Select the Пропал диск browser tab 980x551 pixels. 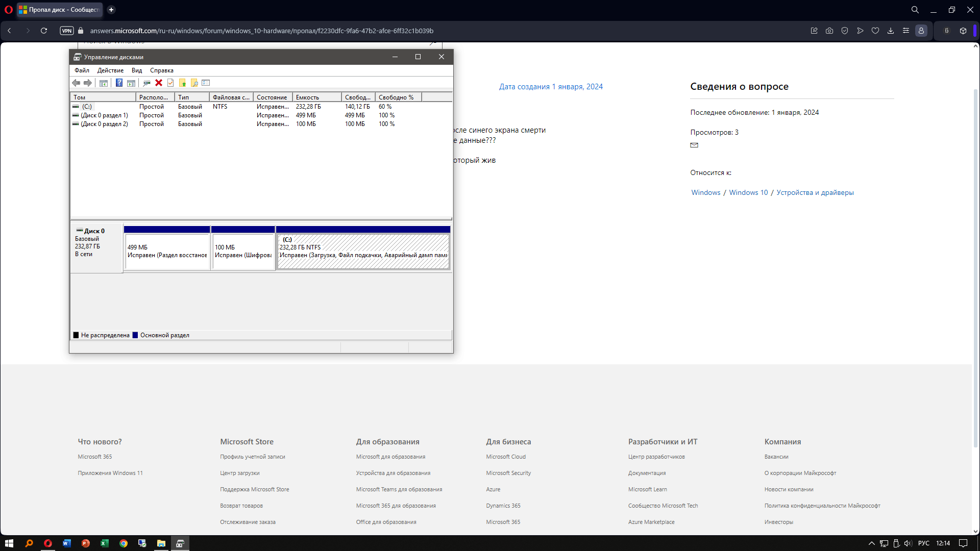click(x=60, y=10)
